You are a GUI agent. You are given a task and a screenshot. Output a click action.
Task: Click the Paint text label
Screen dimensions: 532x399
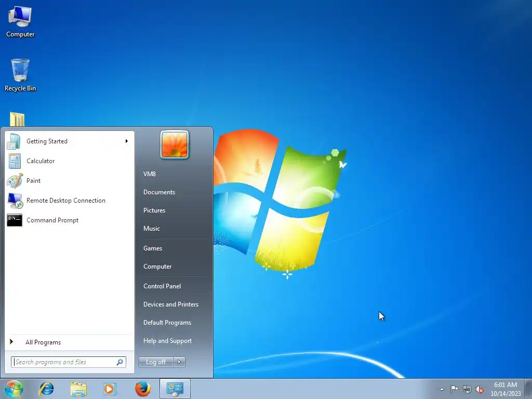33,181
